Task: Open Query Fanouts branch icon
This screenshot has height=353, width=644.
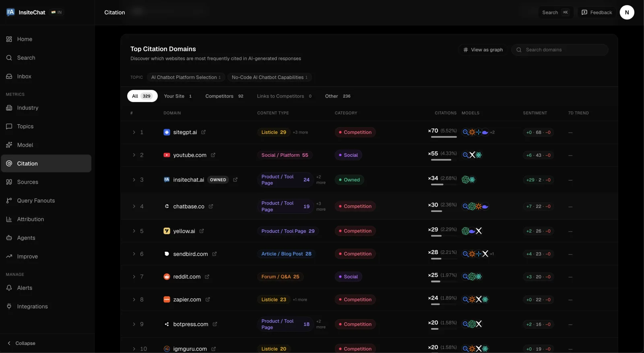Action: (9, 201)
